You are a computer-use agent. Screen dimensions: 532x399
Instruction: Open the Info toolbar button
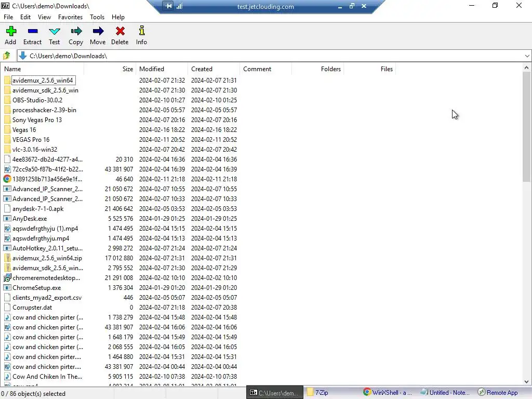(x=141, y=35)
